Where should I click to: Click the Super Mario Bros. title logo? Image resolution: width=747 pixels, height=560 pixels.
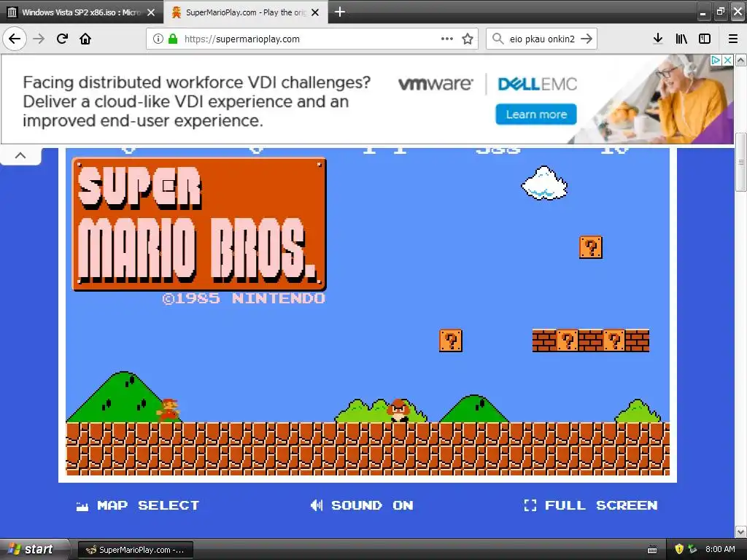[x=199, y=224]
